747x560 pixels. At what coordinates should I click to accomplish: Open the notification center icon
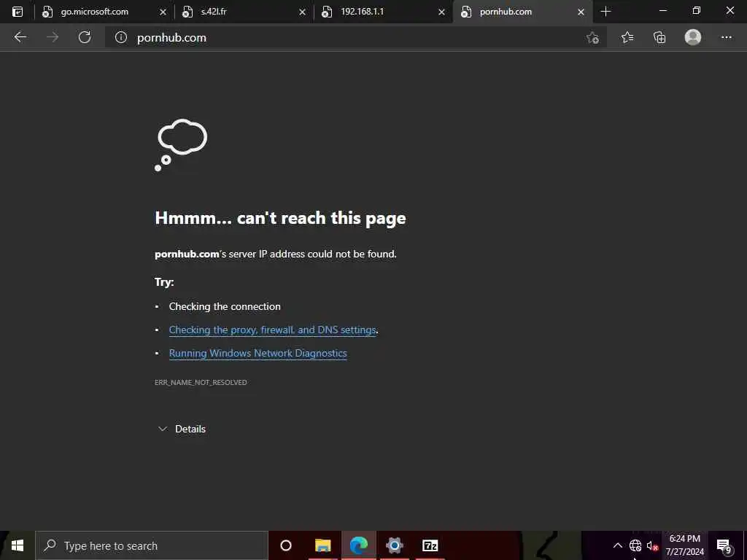tap(724, 545)
